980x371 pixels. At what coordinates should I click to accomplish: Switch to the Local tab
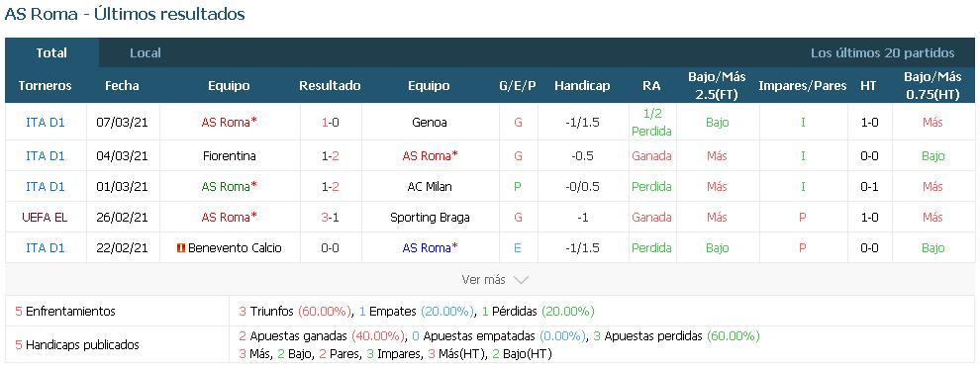[x=145, y=53]
